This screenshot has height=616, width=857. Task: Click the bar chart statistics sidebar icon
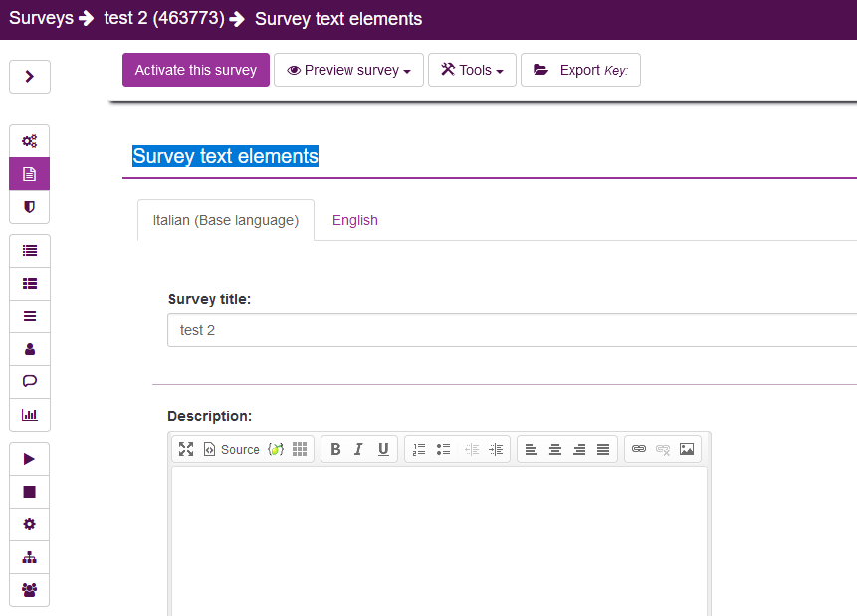point(29,415)
